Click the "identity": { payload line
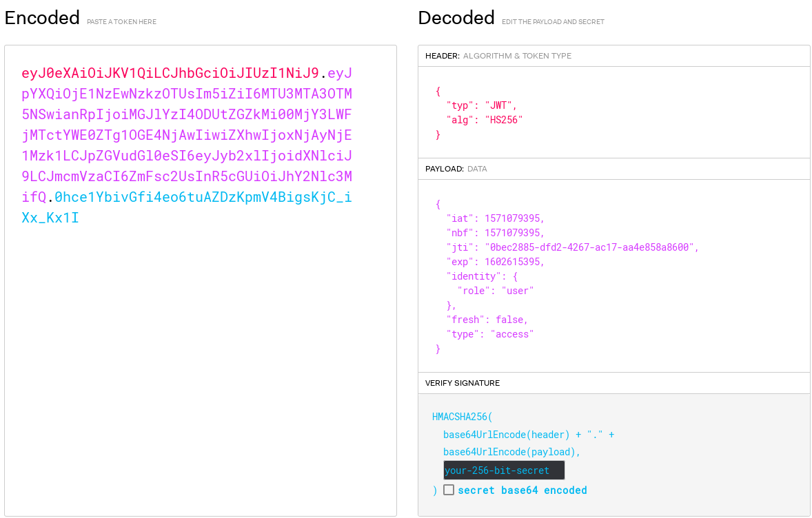This screenshot has width=812, height=518. tap(482, 276)
